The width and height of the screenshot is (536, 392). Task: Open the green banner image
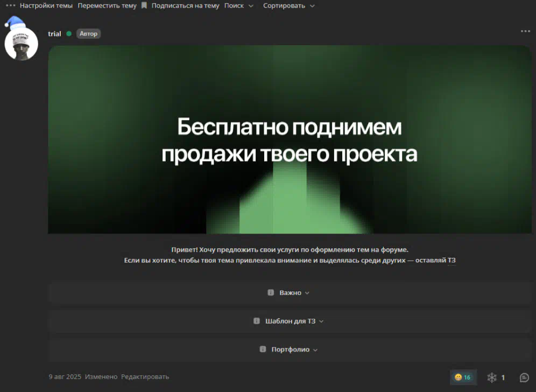click(290, 139)
